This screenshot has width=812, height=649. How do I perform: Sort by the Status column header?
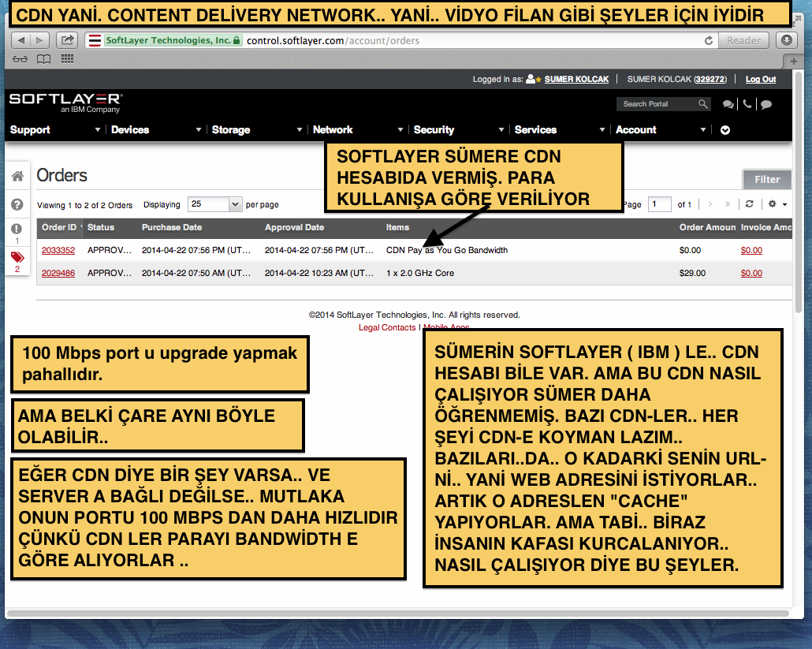tap(100, 227)
